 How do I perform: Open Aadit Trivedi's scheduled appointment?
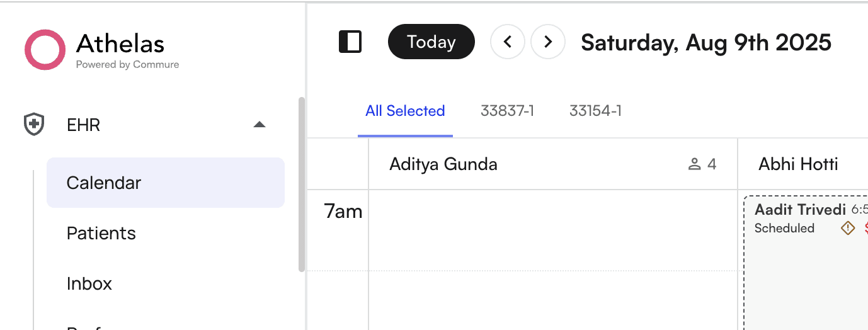[x=800, y=210]
